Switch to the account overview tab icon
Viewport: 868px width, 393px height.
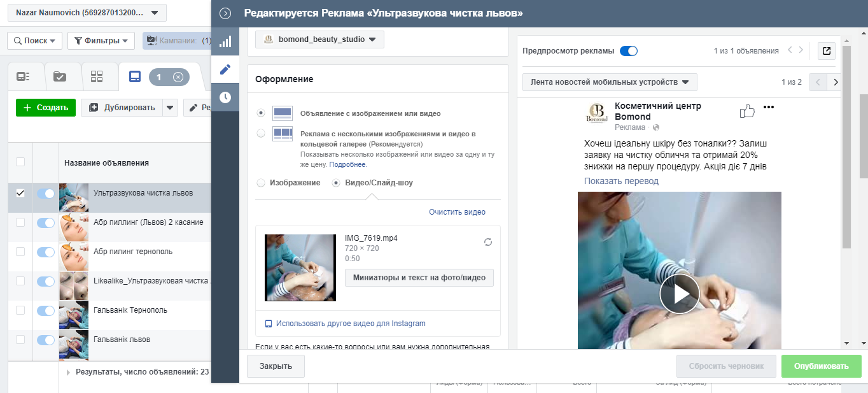[24, 76]
